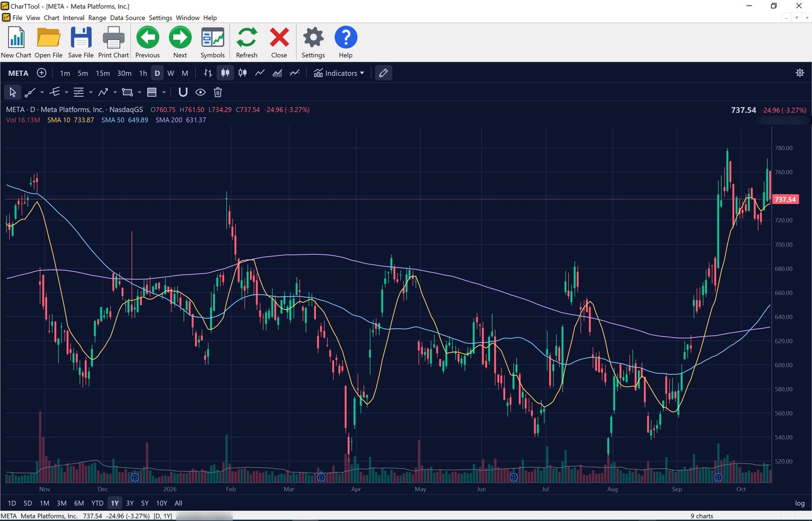The height and width of the screenshot is (521, 812).
Task: Switch to line chart style
Action: pyautogui.click(x=260, y=73)
